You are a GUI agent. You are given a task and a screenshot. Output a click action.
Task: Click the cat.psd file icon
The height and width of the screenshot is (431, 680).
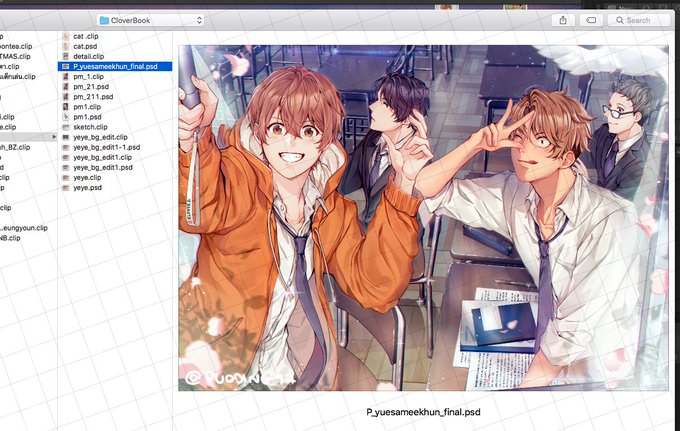[66, 46]
